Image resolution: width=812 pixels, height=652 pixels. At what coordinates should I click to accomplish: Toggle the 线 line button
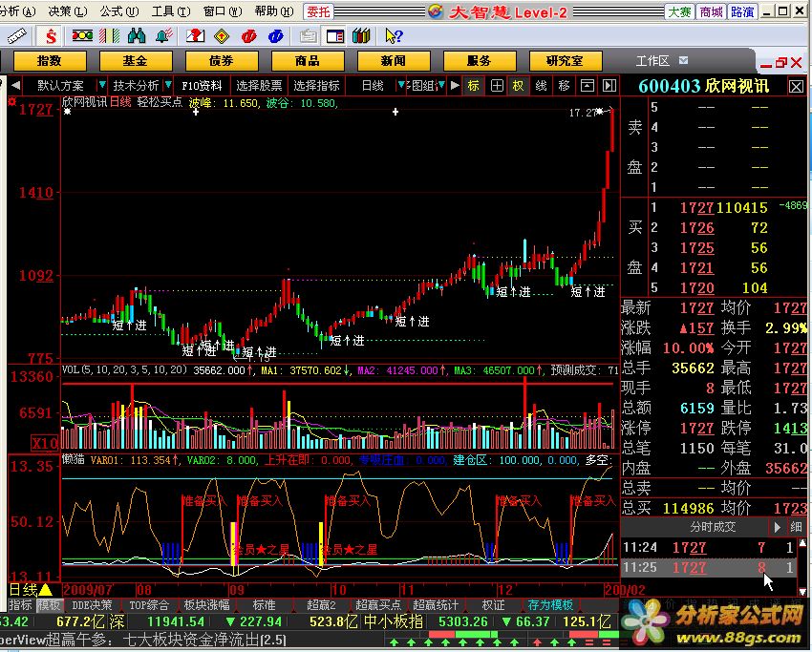point(541,85)
